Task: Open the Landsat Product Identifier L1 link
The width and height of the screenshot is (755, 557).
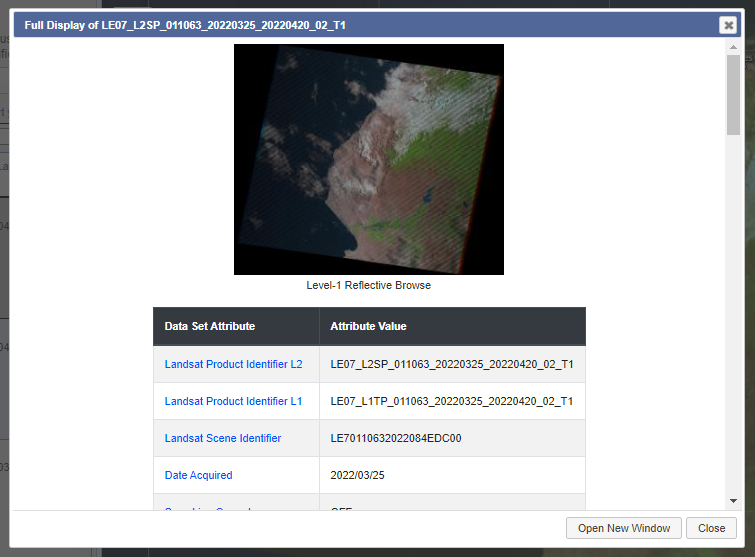Action: pyautogui.click(x=234, y=401)
